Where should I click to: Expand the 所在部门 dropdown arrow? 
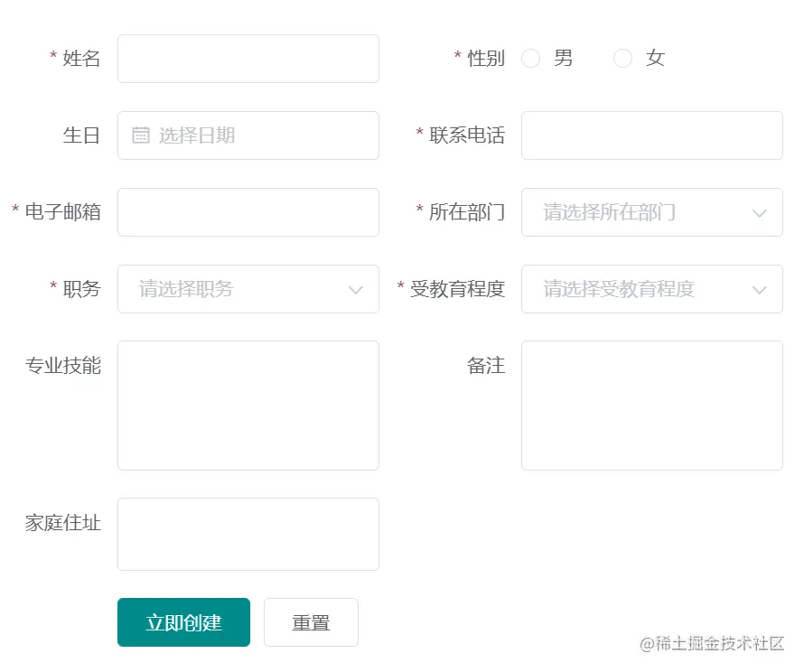point(760,213)
